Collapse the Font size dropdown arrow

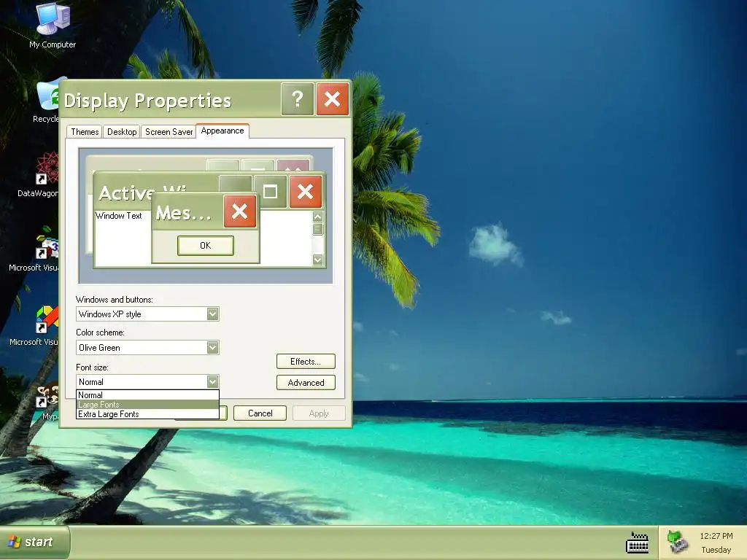pyautogui.click(x=212, y=381)
